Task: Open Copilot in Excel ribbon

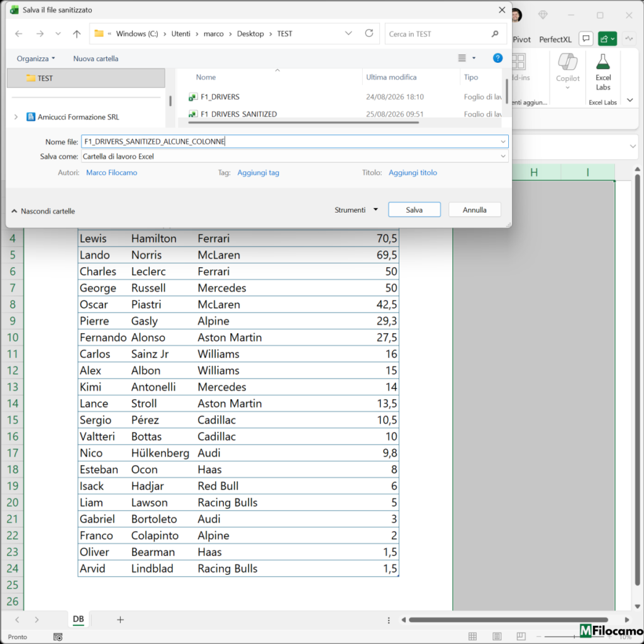Action: click(568, 70)
